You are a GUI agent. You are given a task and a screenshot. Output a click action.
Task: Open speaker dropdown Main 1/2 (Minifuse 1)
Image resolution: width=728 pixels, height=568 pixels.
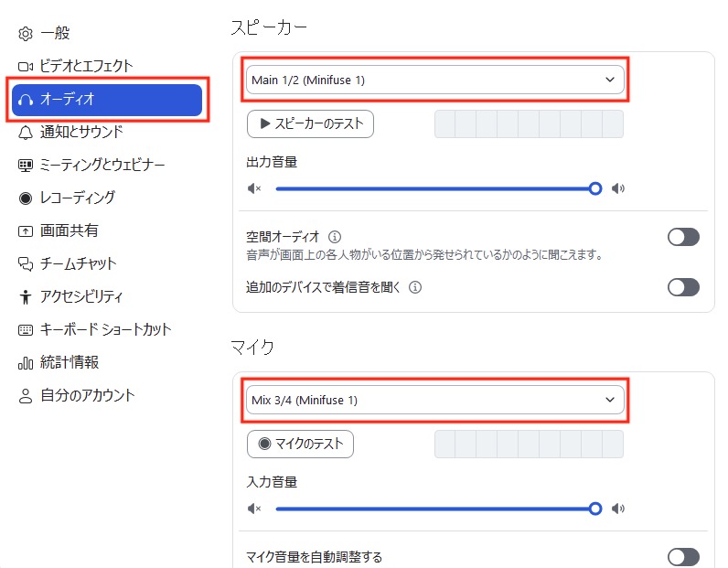coord(435,80)
